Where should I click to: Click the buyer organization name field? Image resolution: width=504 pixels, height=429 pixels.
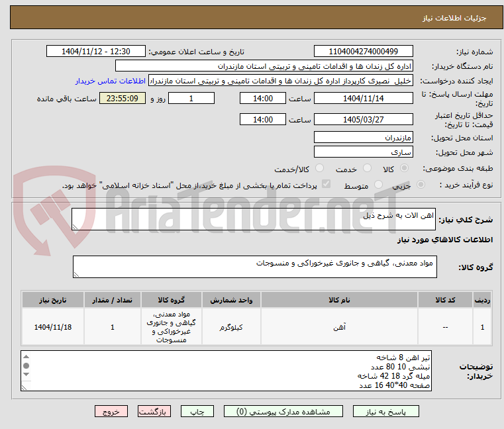pyautogui.click(x=264, y=66)
